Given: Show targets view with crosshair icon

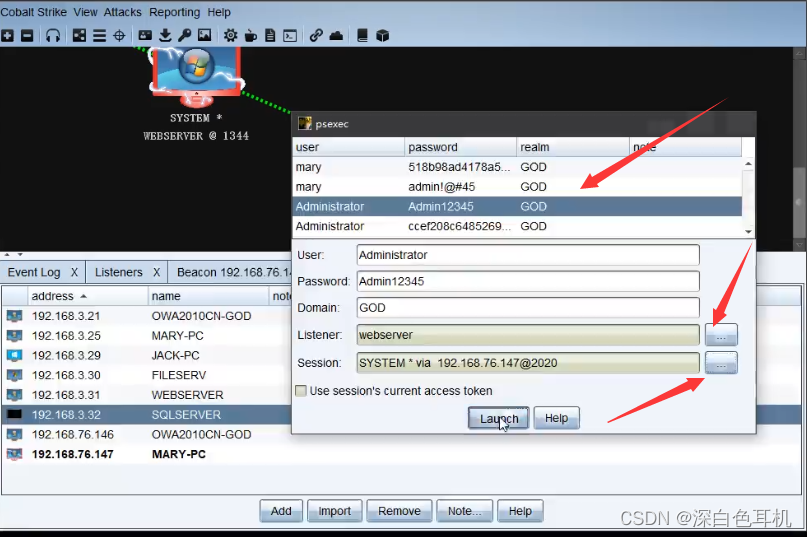Looking at the screenshot, I should pos(119,36).
